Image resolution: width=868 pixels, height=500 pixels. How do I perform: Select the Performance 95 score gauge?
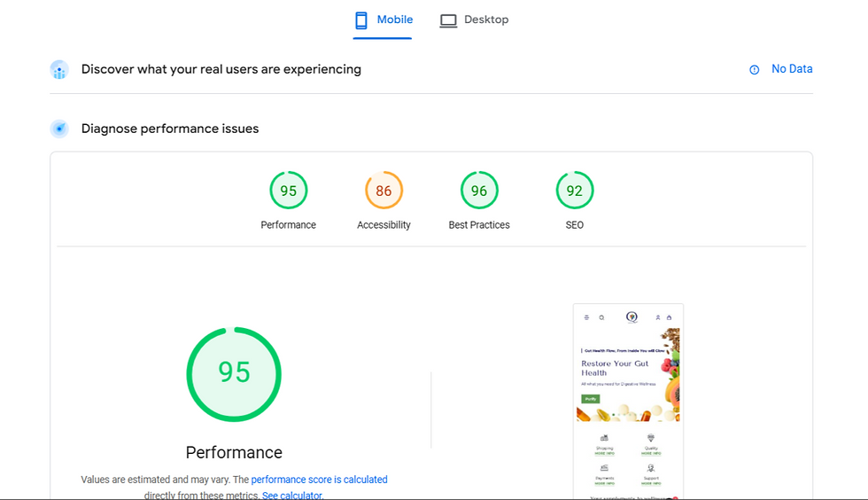289,190
